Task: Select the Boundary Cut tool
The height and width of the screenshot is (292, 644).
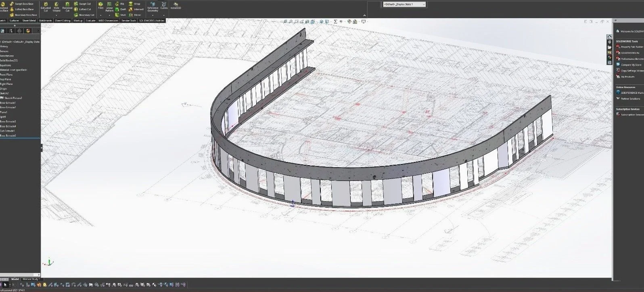Action: point(84,15)
